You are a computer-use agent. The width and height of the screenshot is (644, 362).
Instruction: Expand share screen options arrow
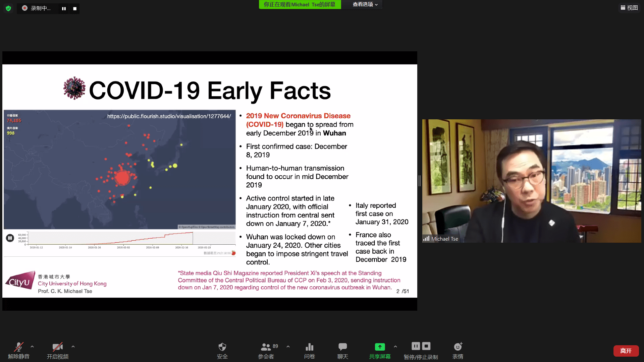(395, 347)
